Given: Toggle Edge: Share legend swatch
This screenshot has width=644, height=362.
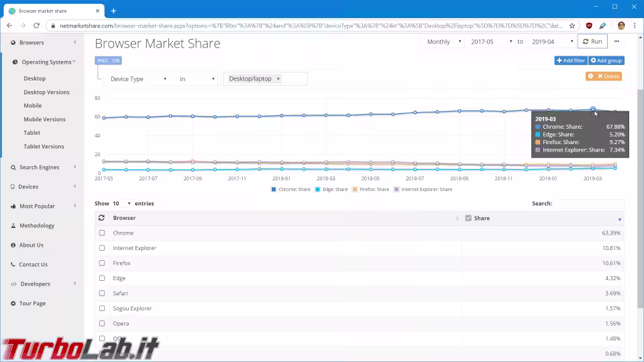Looking at the screenshot, I should click(x=318, y=190).
